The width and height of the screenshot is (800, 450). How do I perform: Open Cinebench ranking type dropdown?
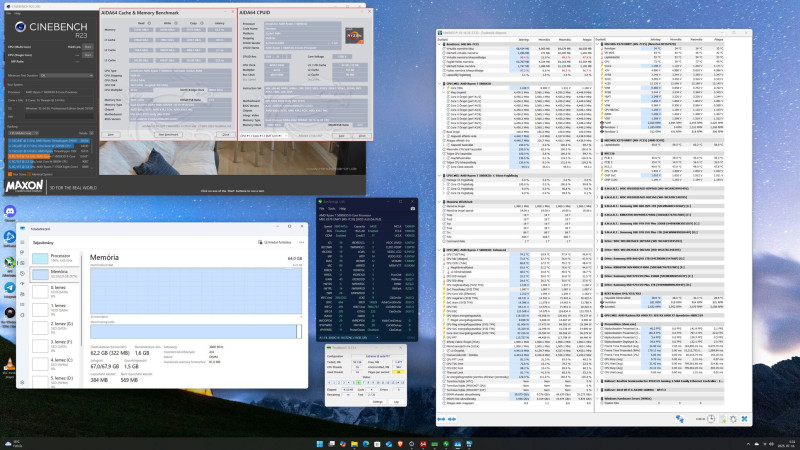tap(23, 133)
